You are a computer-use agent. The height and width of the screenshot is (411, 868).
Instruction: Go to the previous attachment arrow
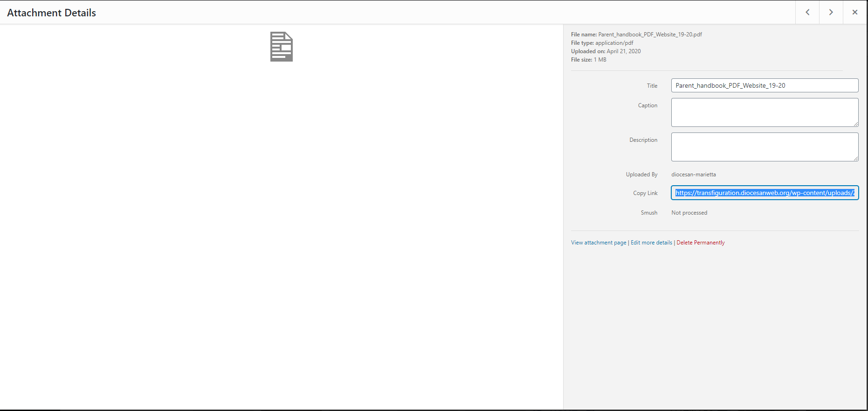pos(807,13)
